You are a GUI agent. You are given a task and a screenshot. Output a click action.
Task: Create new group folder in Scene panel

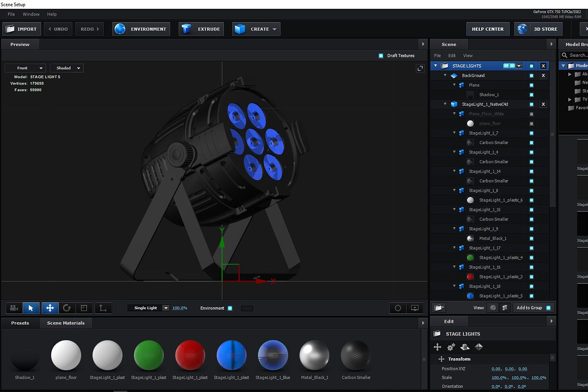point(440,308)
